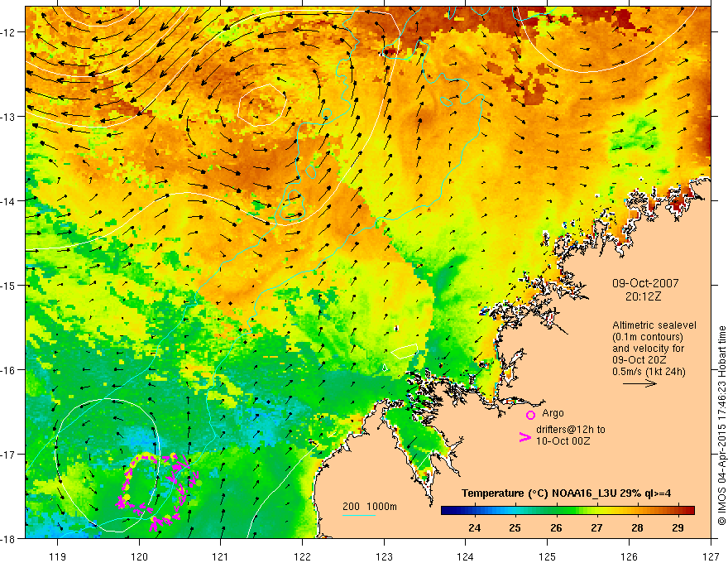Pick the dark blue end of temperature colour bar
This screenshot has width=728, height=563.
click(x=447, y=511)
